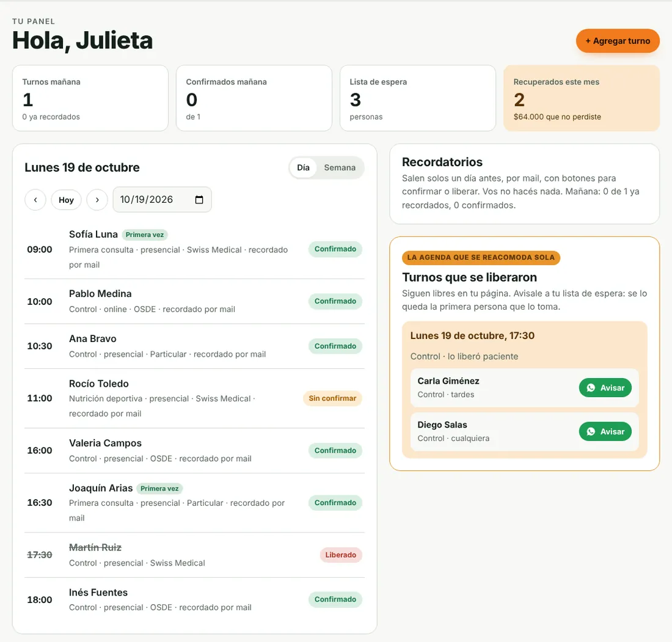
Task: Click Primera vez tag next to Sofía Luna
Action: pyautogui.click(x=145, y=235)
